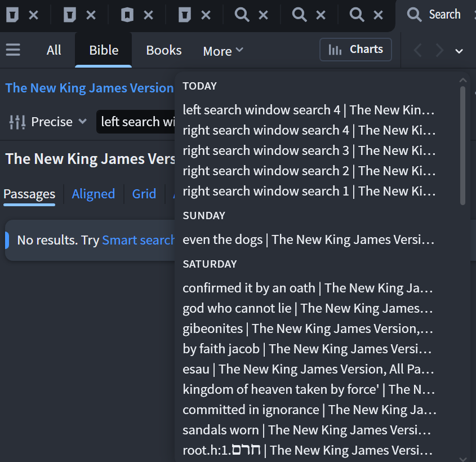476x462 pixels.
Task: Expand the history navigation chevron
Action: [459, 51]
